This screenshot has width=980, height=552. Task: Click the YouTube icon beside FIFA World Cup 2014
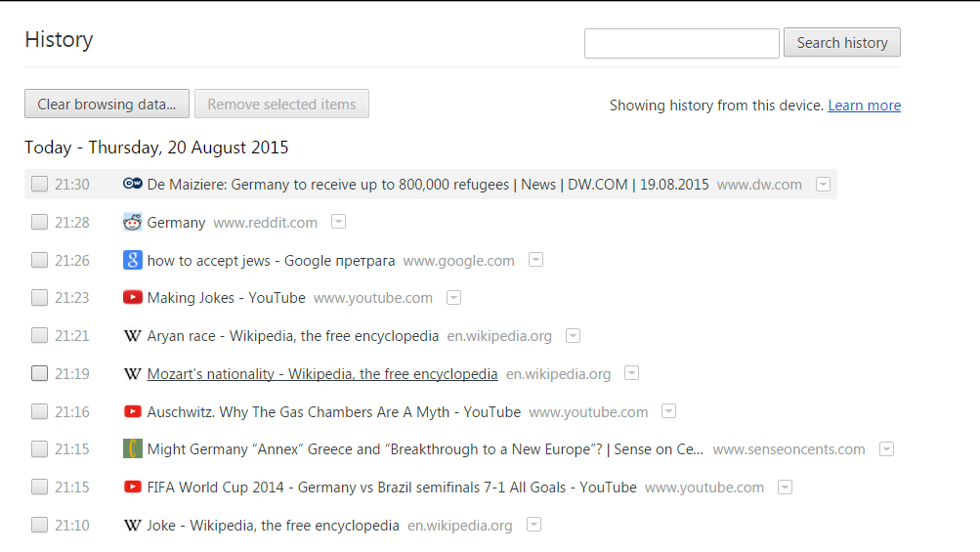pyautogui.click(x=133, y=487)
